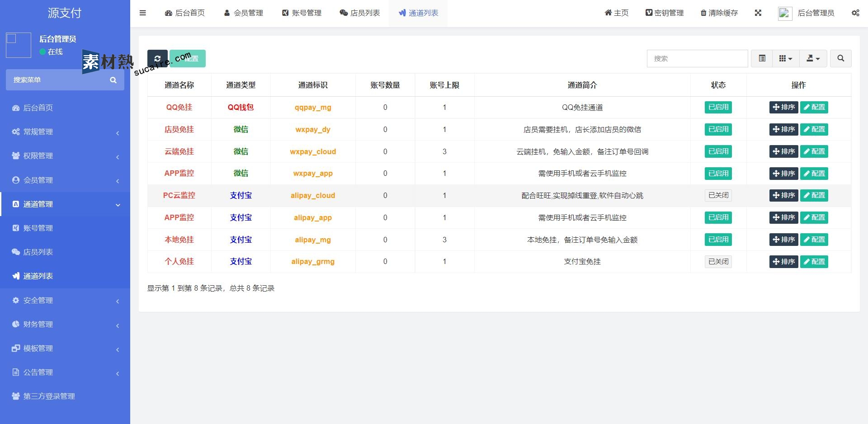The image size is (868, 424).
Task: Click 排序 button for alipay_app row
Action: (x=783, y=217)
